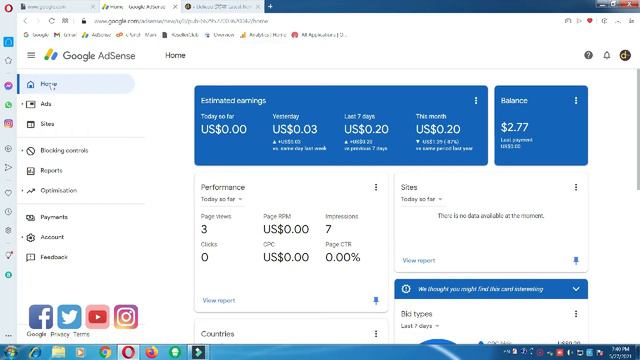This screenshot has width=640, height=360.
Task: Click the This month US$0.20 earnings
Action: point(438,129)
